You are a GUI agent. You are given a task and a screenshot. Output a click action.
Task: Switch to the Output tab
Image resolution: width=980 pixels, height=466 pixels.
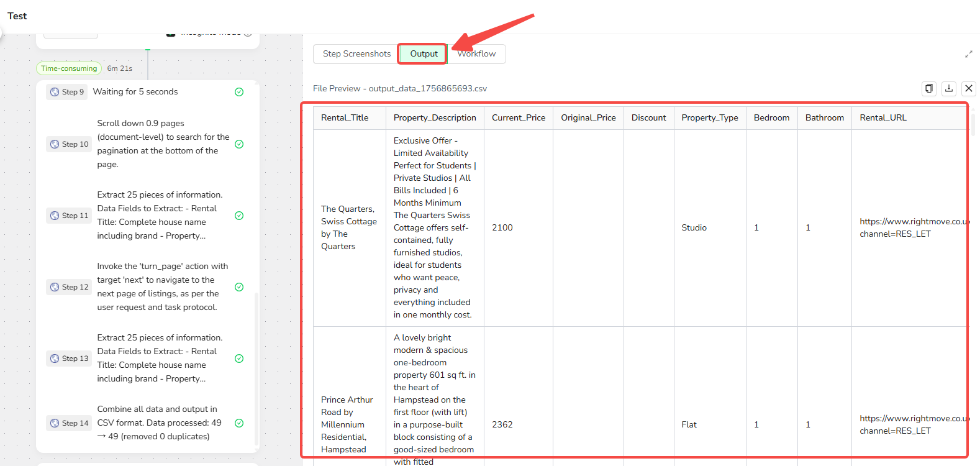424,53
